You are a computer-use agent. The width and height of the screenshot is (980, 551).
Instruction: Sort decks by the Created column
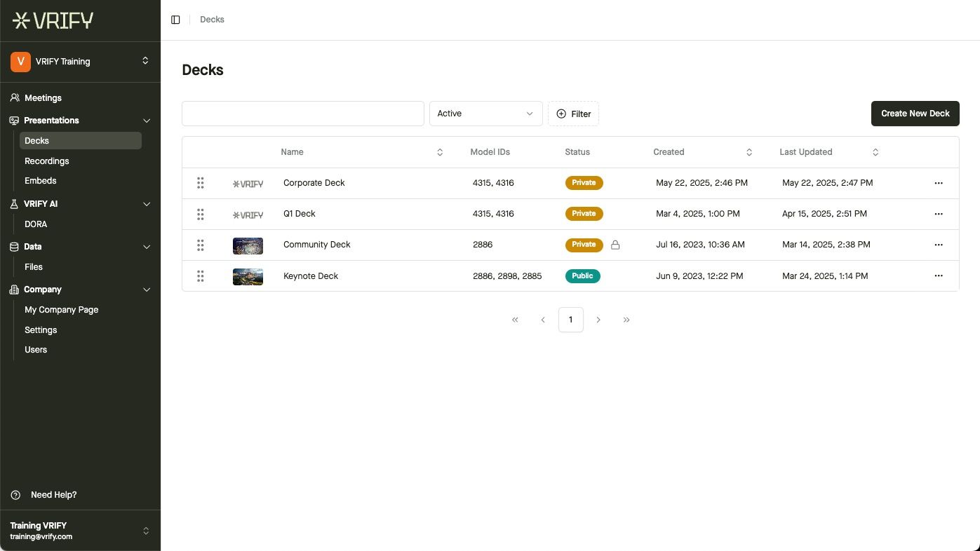749,152
